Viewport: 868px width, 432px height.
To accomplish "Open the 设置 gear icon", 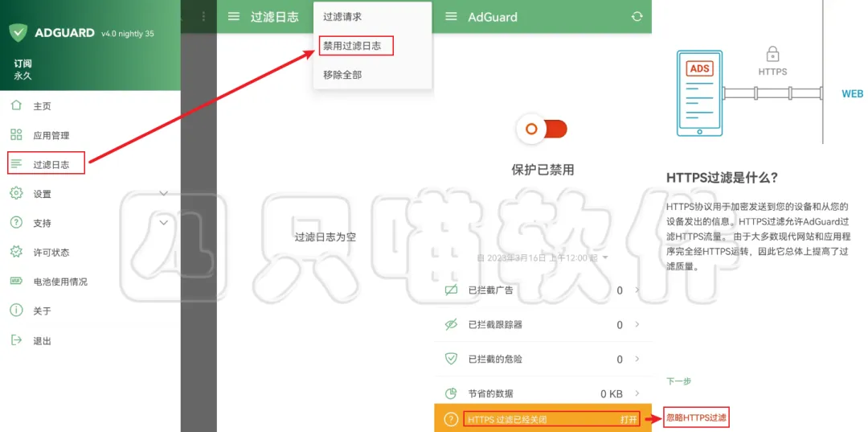I will click(16, 193).
